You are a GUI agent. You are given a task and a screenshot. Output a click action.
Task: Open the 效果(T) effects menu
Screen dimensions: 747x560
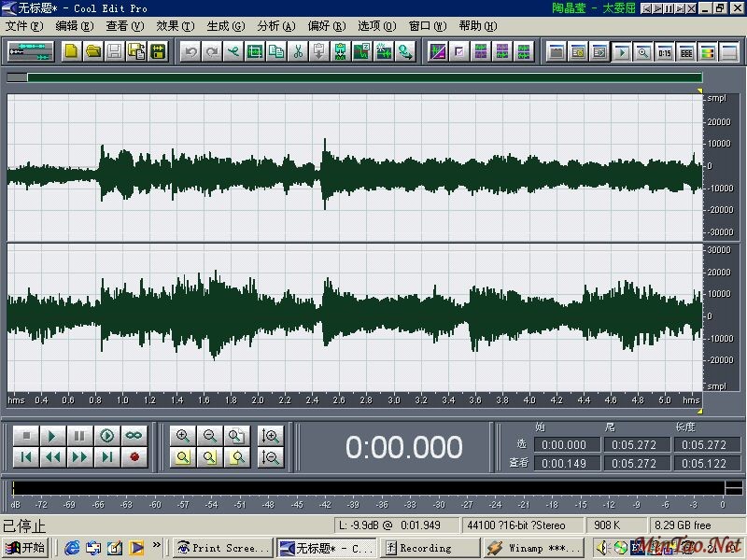pos(175,26)
